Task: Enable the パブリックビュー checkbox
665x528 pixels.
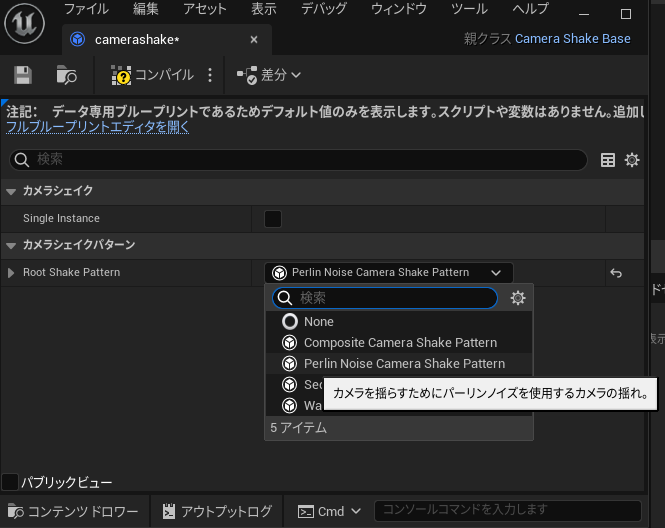Action: coord(10,482)
